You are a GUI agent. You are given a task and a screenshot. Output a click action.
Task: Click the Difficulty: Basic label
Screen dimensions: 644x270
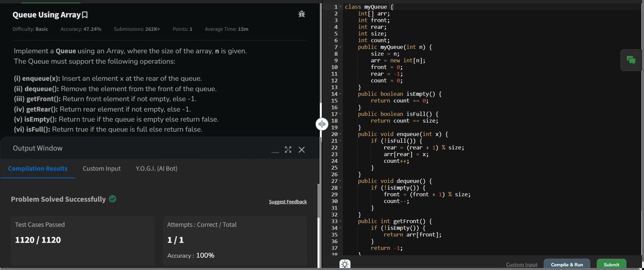[x=30, y=28]
